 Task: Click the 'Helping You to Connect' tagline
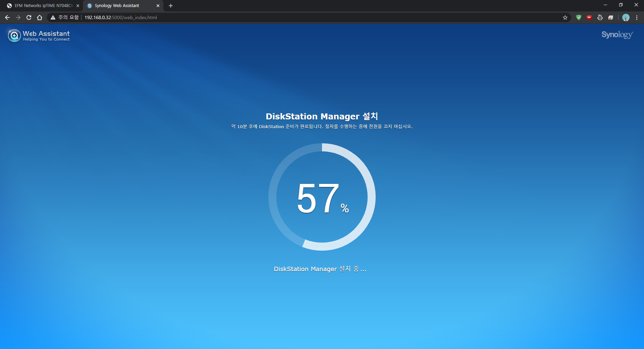[x=46, y=39]
